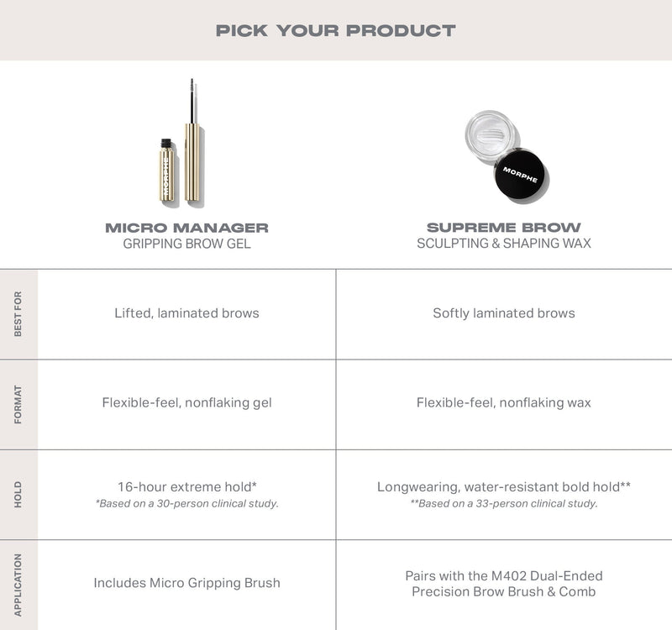Open the Micro Manager product title

coord(186,228)
